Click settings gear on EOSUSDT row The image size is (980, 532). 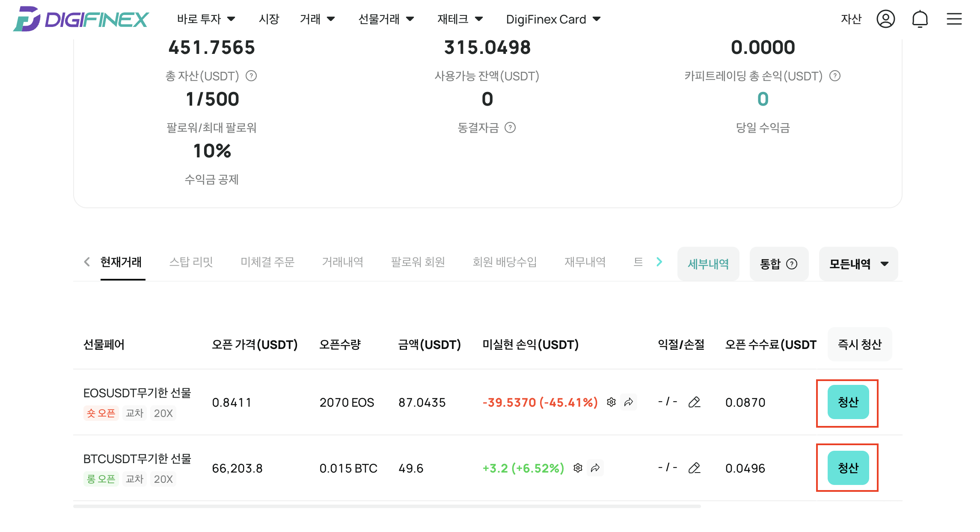[x=611, y=402]
